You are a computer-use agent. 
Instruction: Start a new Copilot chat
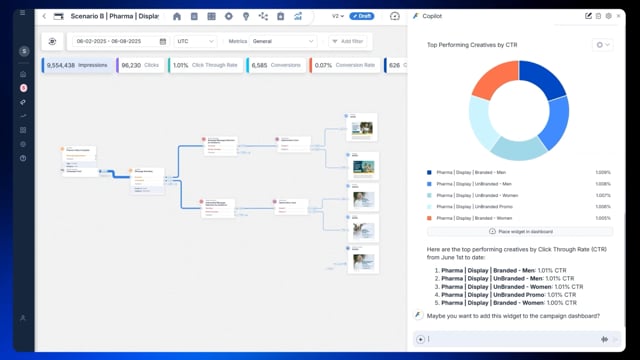click(588, 16)
